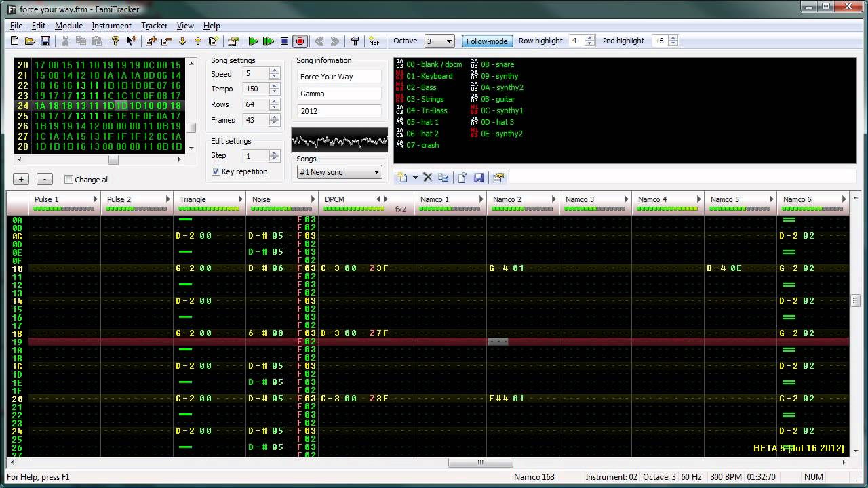This screenshot has height=488, width=868.
Task: Duplicate the current frame icon
Action: 213,41
